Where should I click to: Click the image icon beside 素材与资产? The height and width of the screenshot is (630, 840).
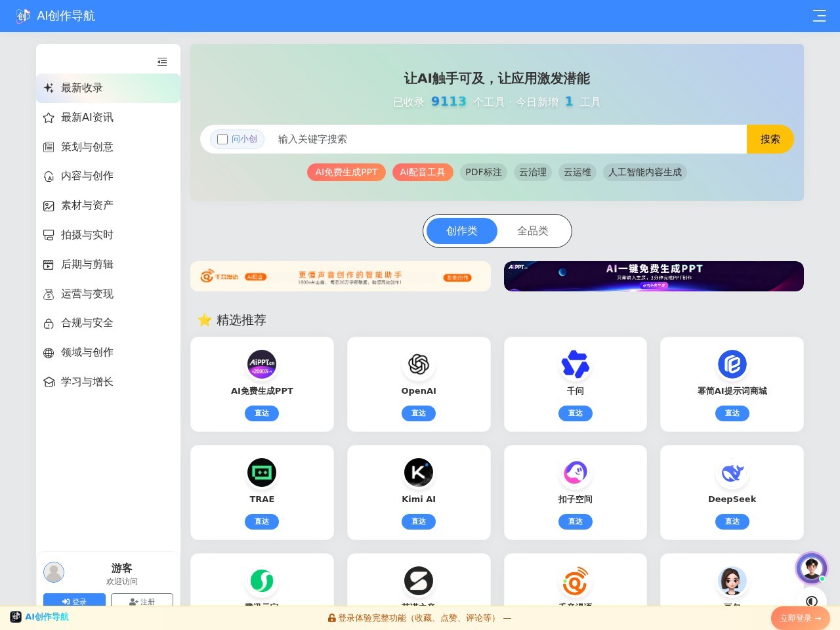[x=49, y=205]
